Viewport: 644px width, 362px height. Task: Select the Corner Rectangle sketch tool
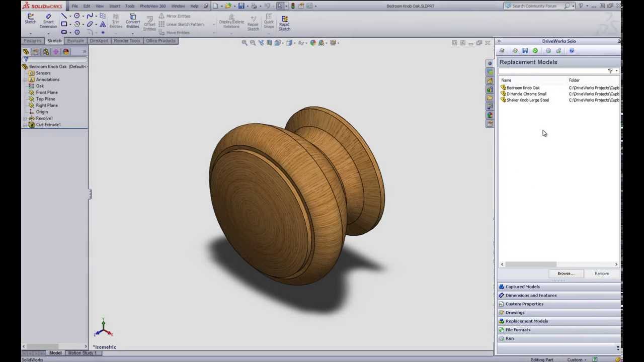tap(64, 24)
